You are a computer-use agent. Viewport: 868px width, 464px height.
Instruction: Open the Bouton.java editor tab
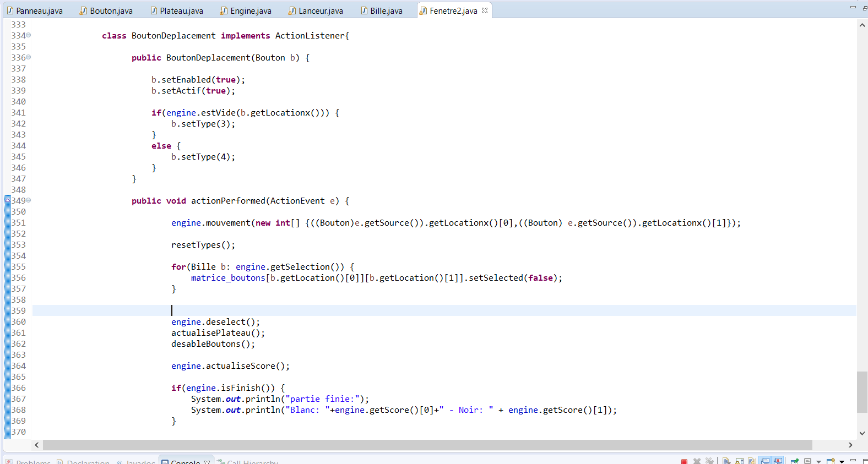pyautogui.click(x=106, y=10)
